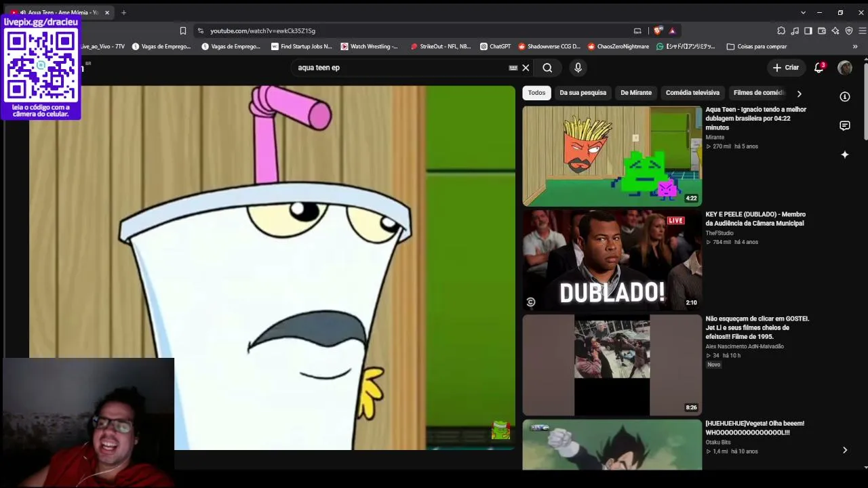Select the 'De Mirante' filter chip
The width and height of the screenshot is (868, 488).
636,93
